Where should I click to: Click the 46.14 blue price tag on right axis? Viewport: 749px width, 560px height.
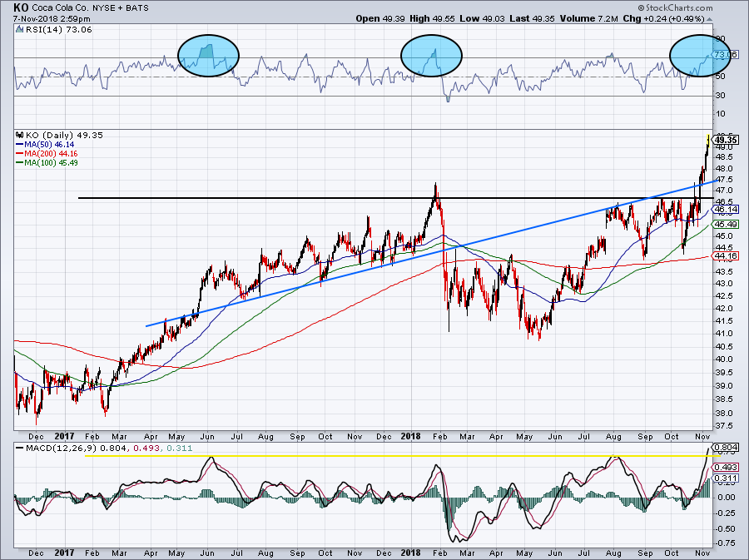pos(727,210)
